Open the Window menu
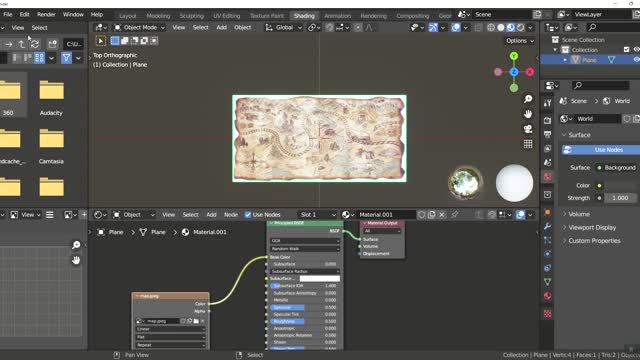This screenshot has width=640, height=360. 73,14
